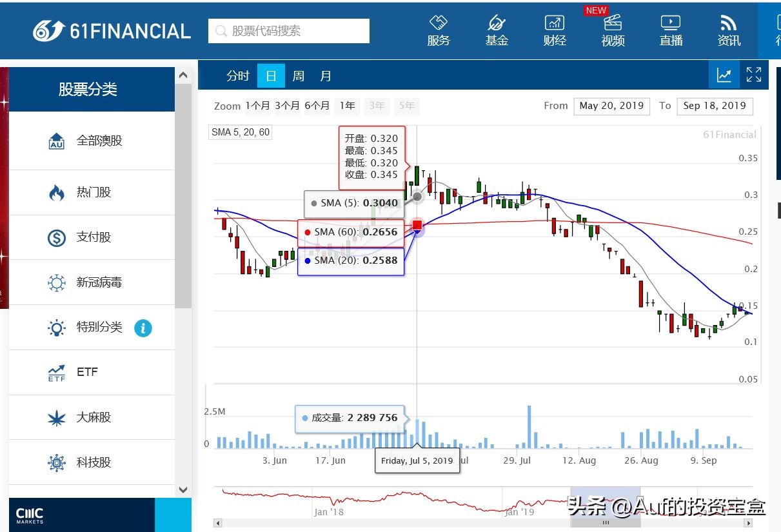Click the grey SMA (5) marker point
The image size is (781, 532).
click(x=417, y=196)
